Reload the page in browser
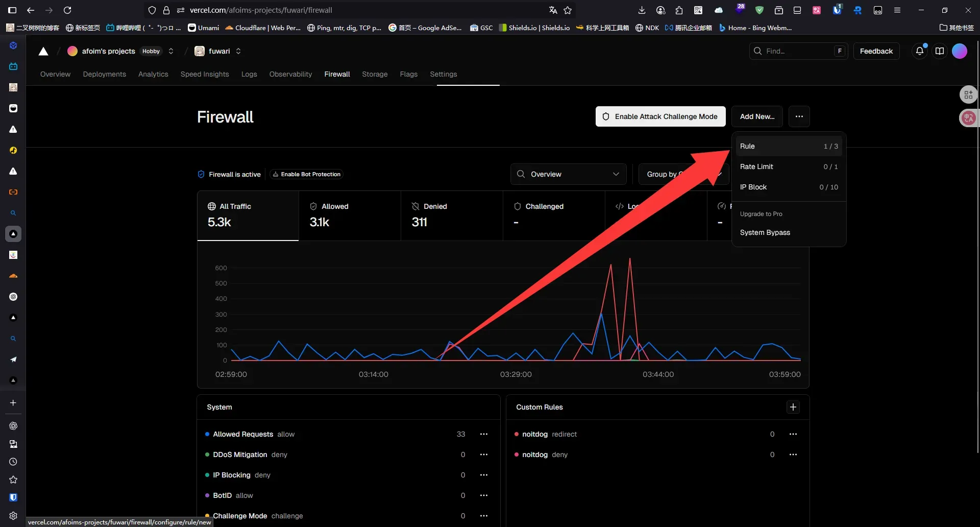980x527 pixels. [x=67, y=10]
